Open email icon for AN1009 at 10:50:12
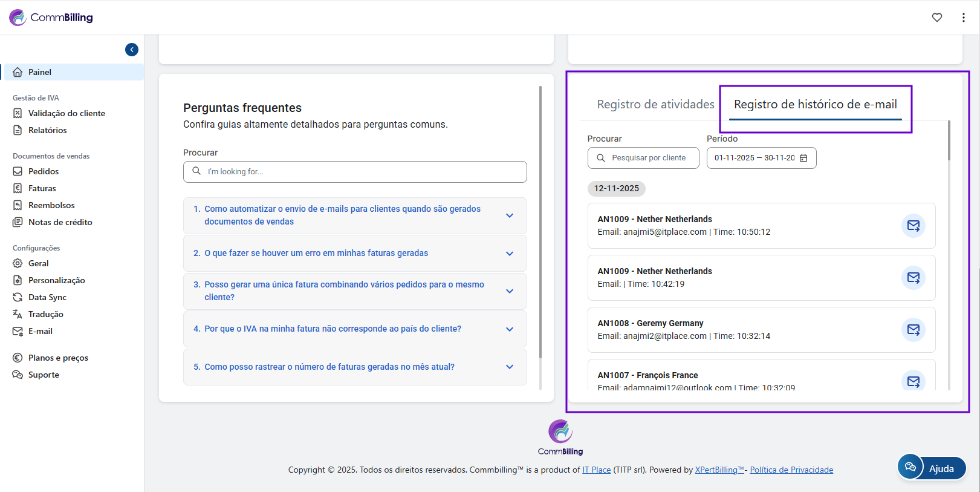Viewport: 980px width, 492px height. [x=913, y=226]
